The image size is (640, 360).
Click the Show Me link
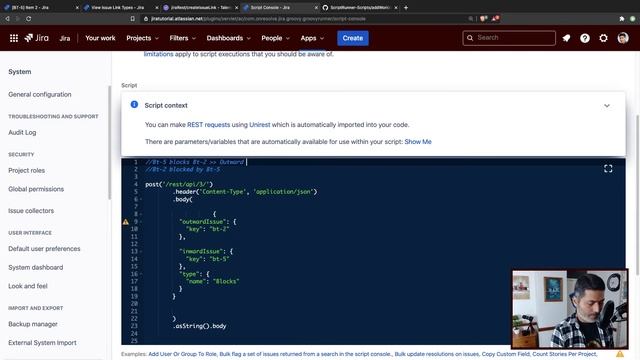coord(418,142)
